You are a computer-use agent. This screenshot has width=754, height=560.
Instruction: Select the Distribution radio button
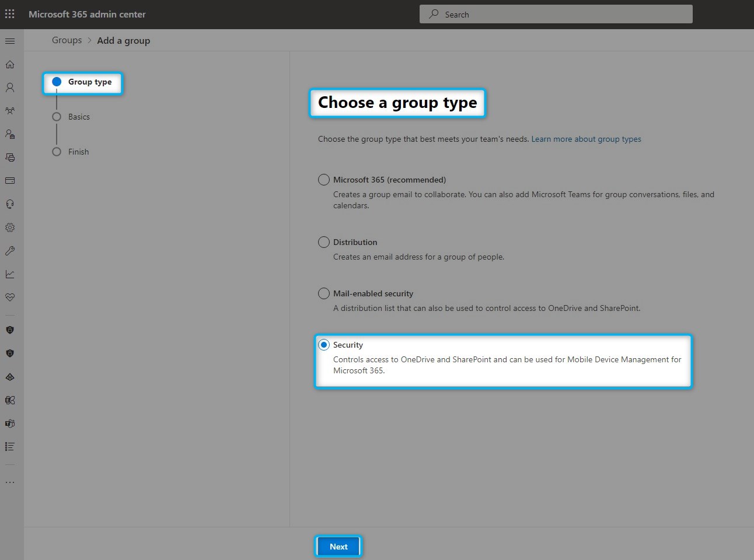324,242
